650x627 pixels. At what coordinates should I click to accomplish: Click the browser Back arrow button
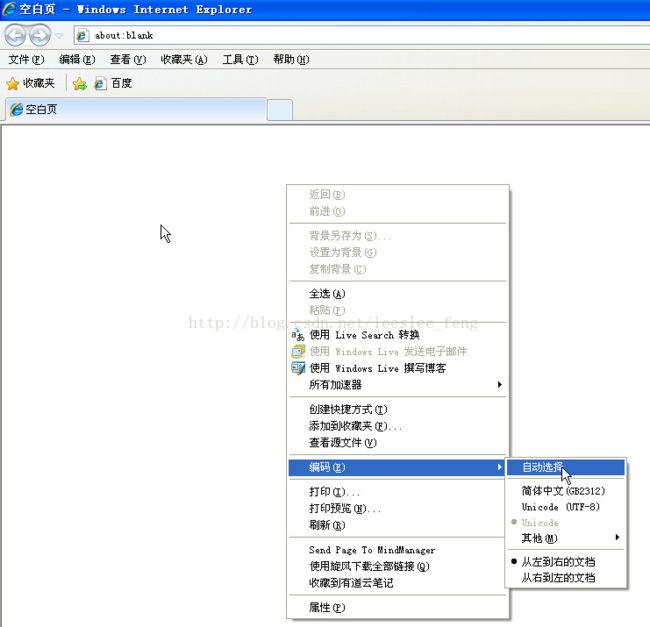pos(16,35)
